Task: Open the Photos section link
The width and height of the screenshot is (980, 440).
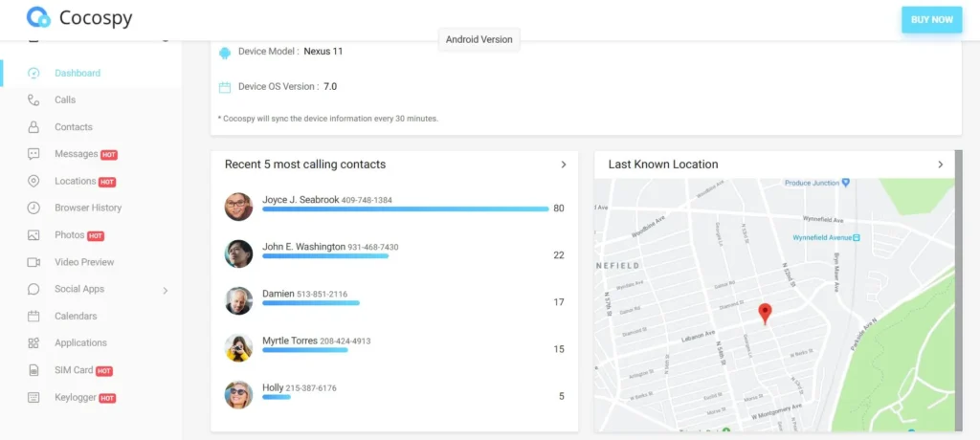Action: [69, 235]
